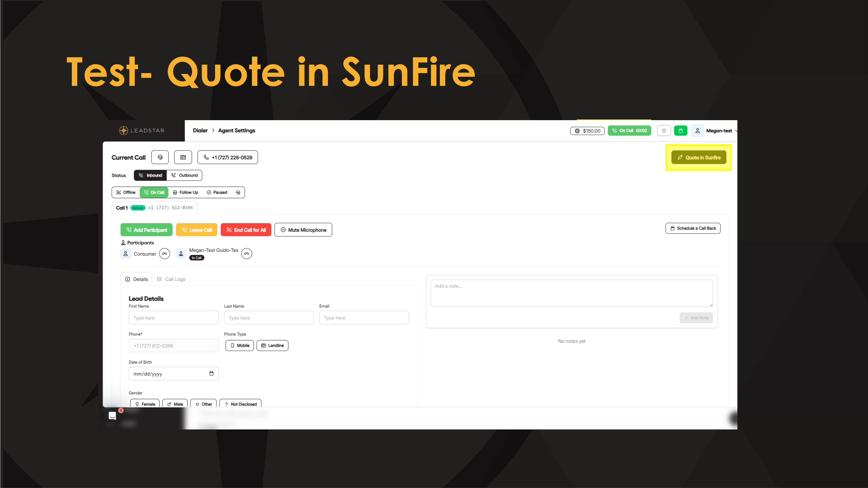This screenshot has width=868, height=488.
Task: Click the On Call 00:02 timer badge
Action: coord(630,131)
